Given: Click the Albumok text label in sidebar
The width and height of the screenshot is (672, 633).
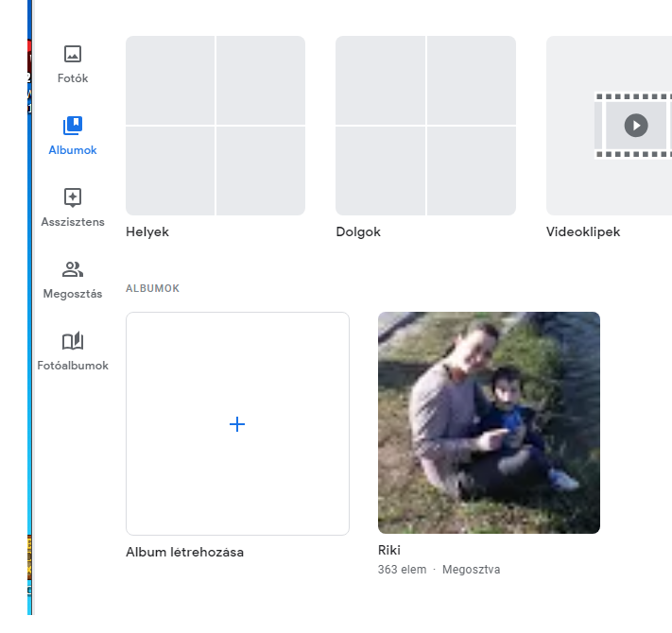Looking at the screenshot, I should [73, 150].
